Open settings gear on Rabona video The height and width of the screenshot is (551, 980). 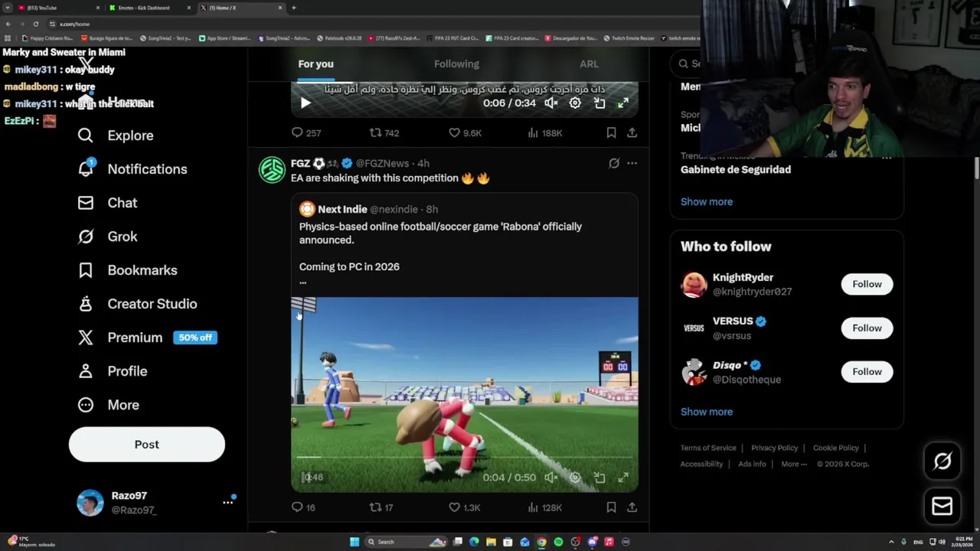575,478
